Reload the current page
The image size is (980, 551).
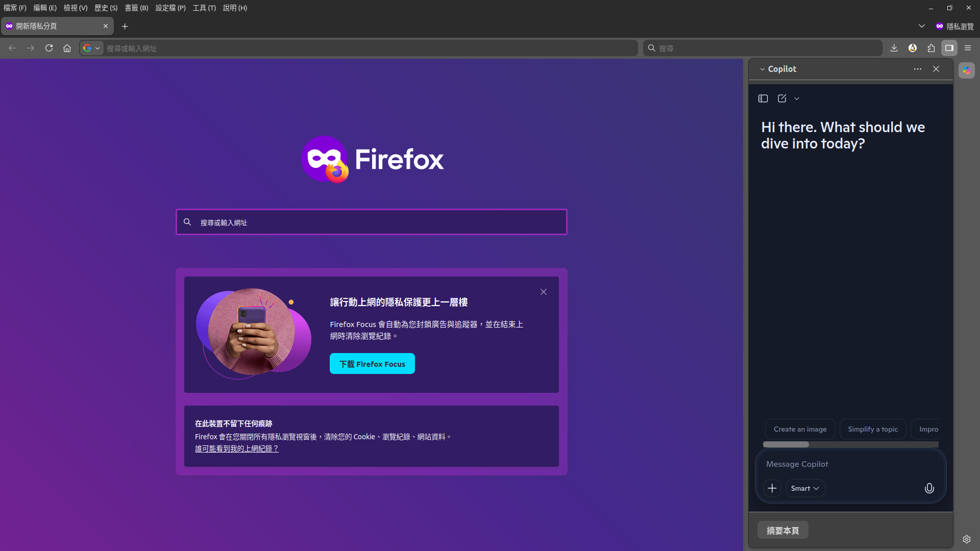tap(49, 48)
